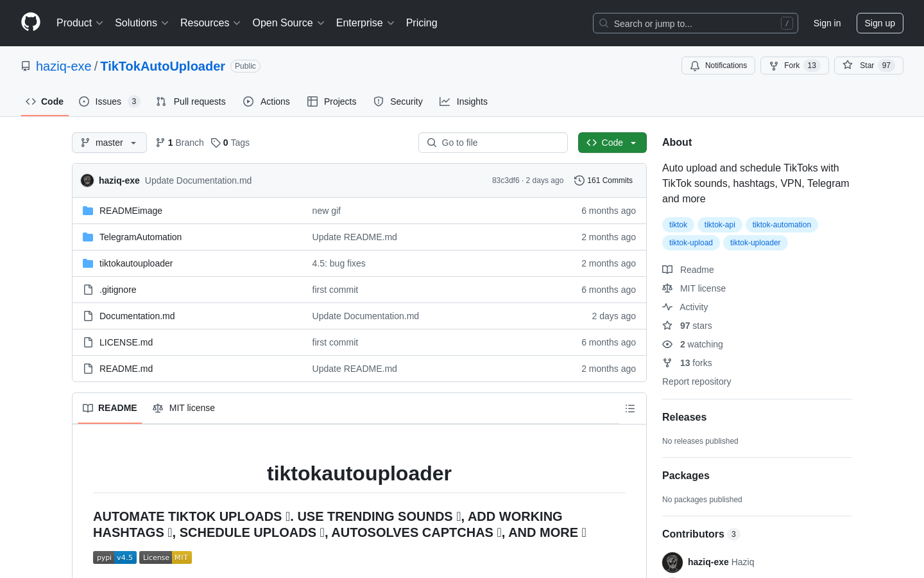Click the branch icon beside 1 Branch

pos(160,143)
